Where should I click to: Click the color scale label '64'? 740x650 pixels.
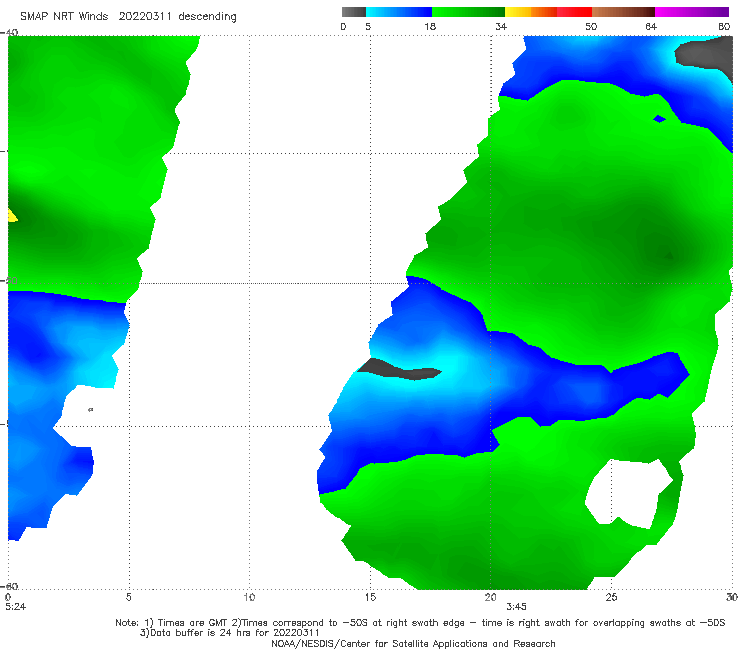651,26
